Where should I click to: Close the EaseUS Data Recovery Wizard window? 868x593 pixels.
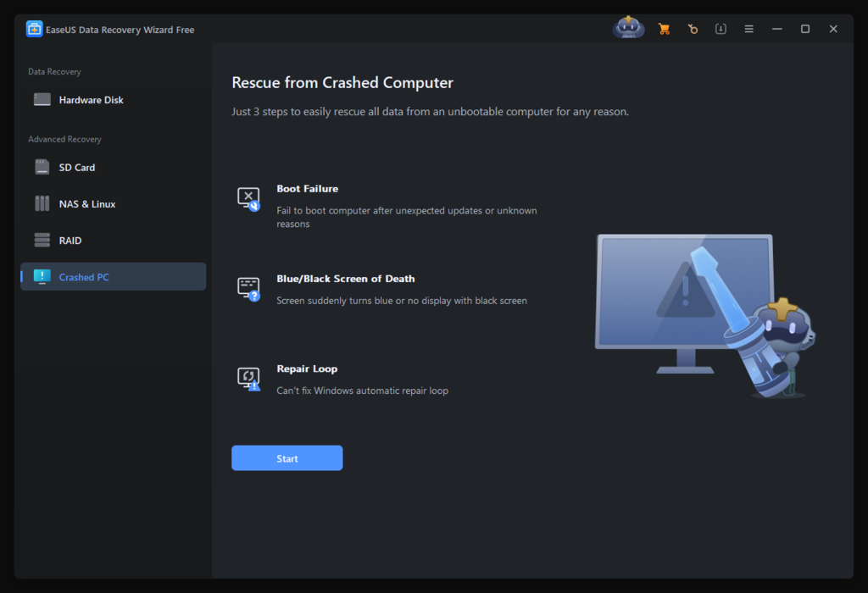pyautogui.click(x=833, y=29)
